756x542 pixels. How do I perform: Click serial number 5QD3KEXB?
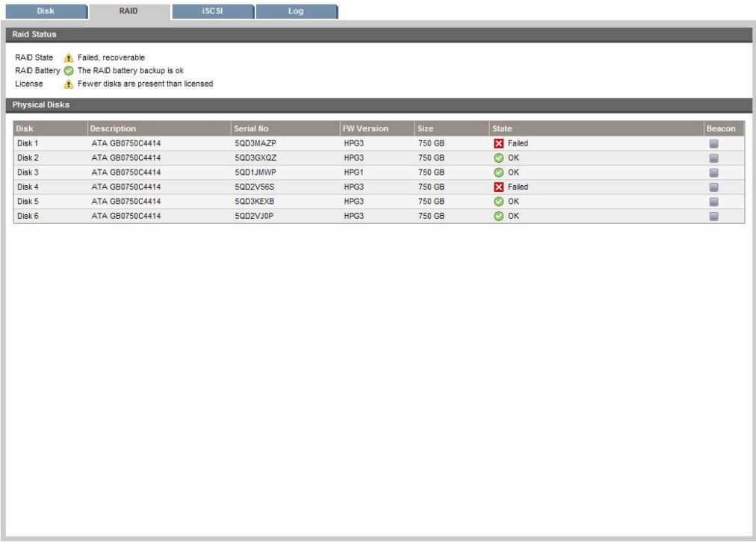[x=255, y=202]
